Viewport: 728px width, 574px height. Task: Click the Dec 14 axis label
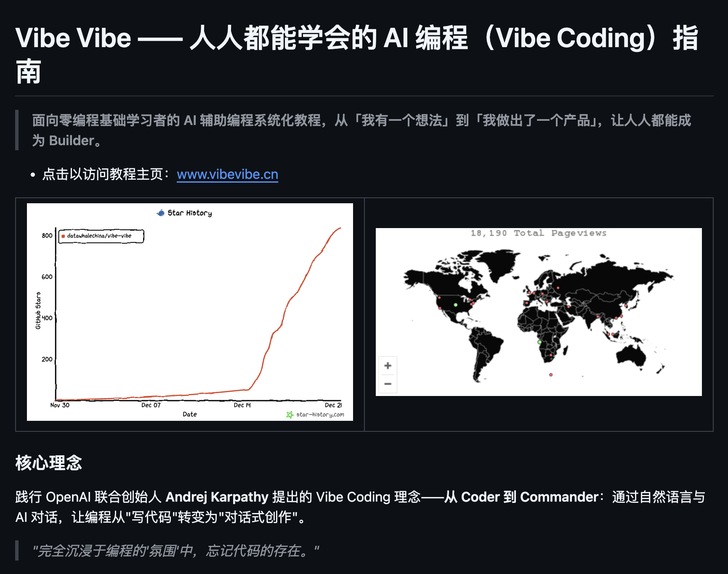click(x=242, y=405)
